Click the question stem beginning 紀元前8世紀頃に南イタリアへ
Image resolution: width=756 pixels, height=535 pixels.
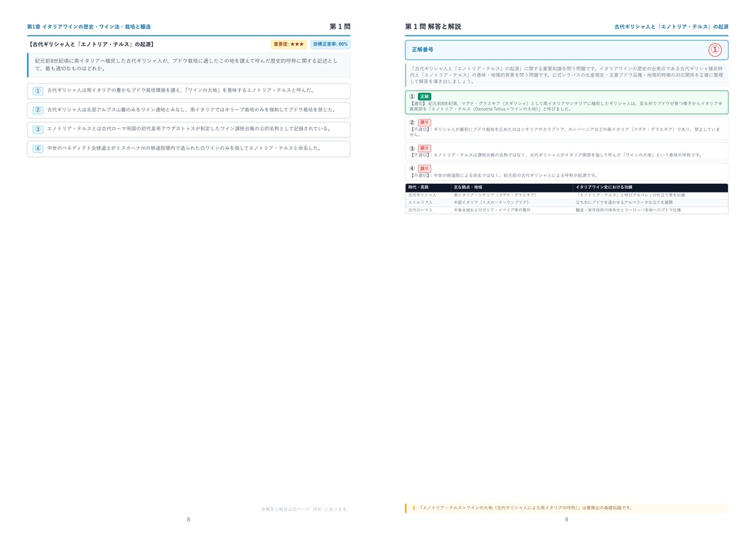pyautogui.click(x=186, y=64)
